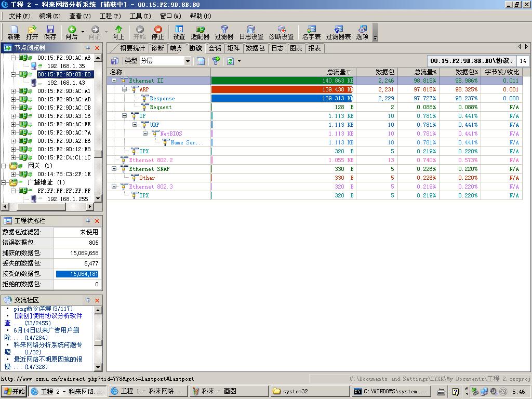Click the 保存 save toolbar icon
The image size is (532, 399).
pos(50,32)
